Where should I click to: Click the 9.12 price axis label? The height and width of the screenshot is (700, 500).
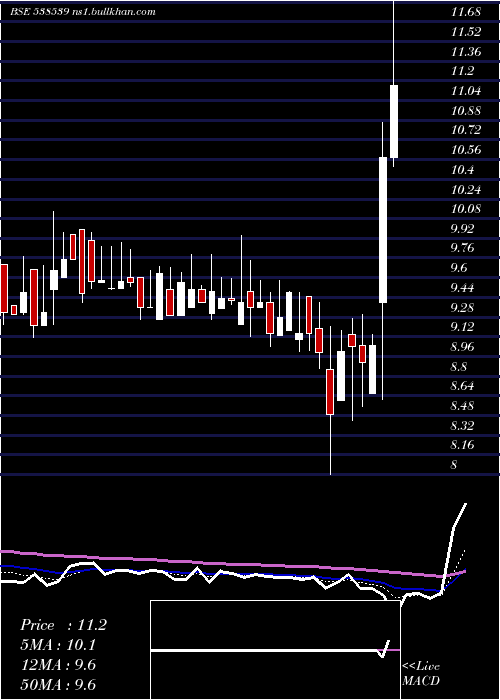pyautogui.click(x=462, y=327)
